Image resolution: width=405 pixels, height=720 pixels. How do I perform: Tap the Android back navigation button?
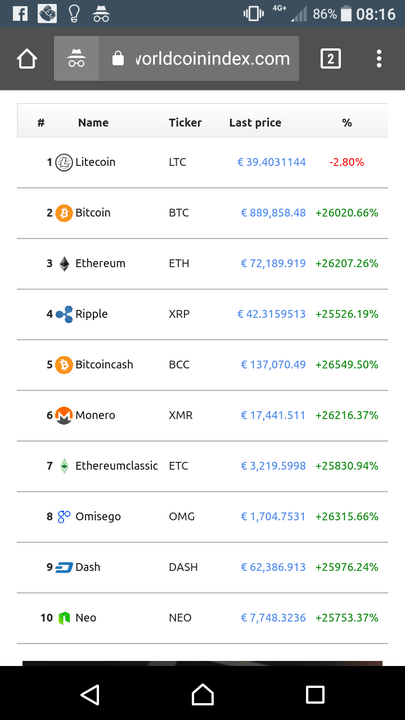[90, 694]
